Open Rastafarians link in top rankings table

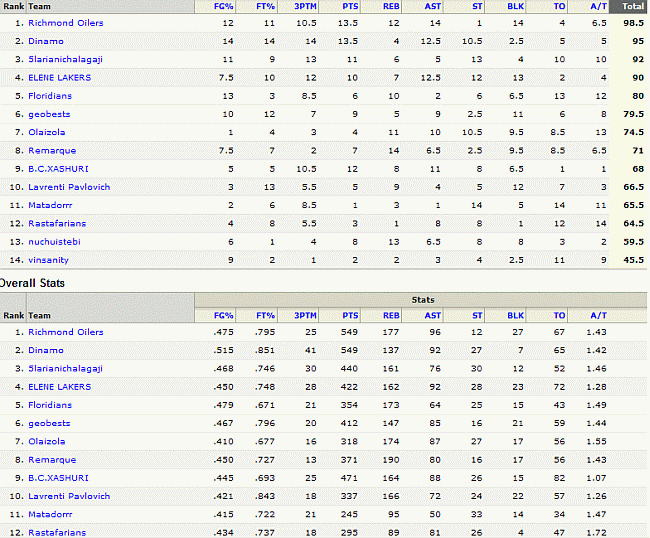[x=57, y=223]
